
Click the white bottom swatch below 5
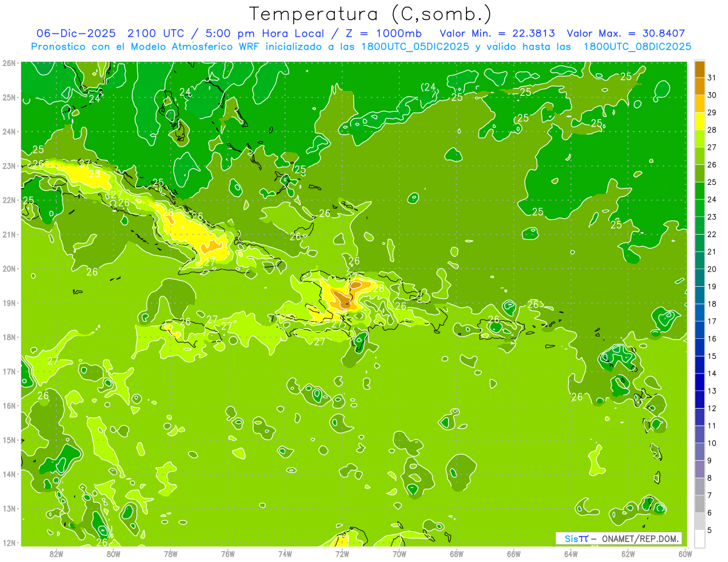(x=699, y=538)
